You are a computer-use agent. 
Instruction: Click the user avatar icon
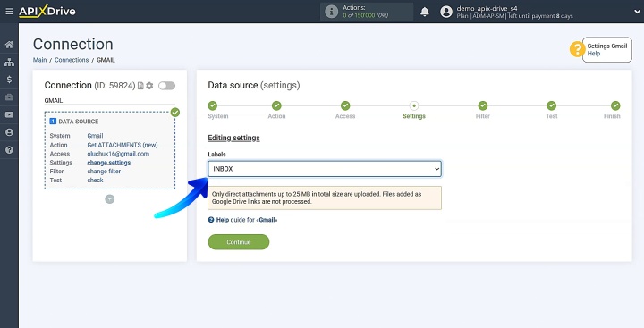(x=446, y=12)
